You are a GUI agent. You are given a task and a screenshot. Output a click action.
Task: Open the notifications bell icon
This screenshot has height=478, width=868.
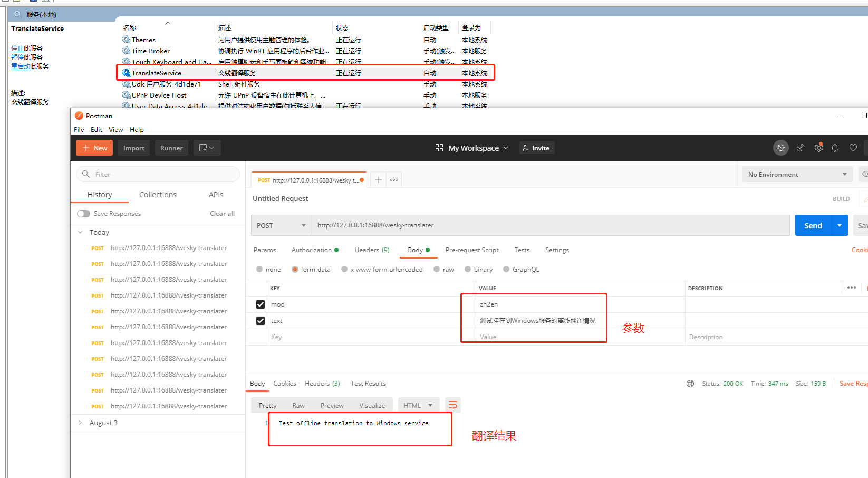click(835, 148)
